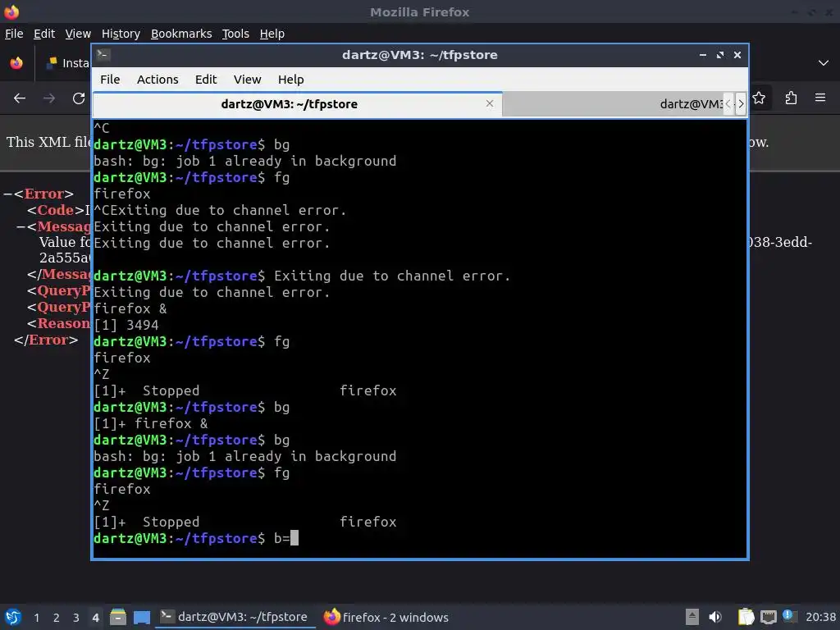Open Firefox View pinned icon in tab strip
The height and width of the screenshot is (630, 840).
coord(16,63)
